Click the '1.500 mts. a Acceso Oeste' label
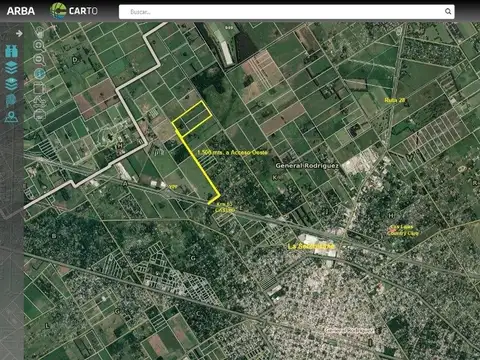Image resolution: width=480 pixels, height=360 pixels. [233, 152]
